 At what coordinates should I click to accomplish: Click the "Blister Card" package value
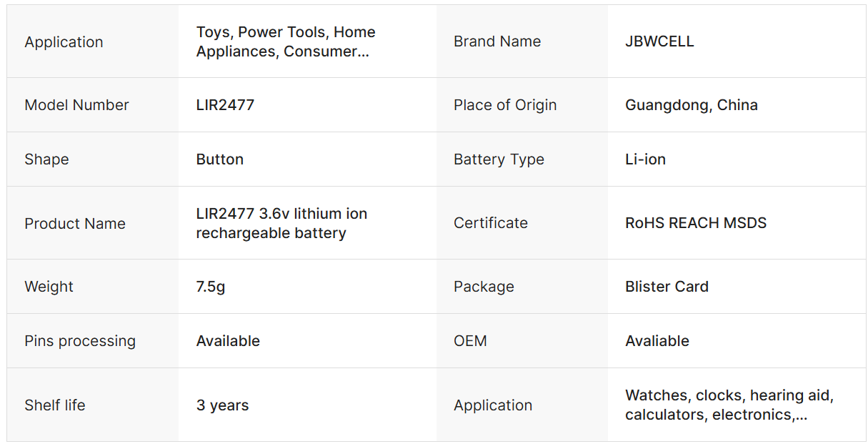click(667, 287)
